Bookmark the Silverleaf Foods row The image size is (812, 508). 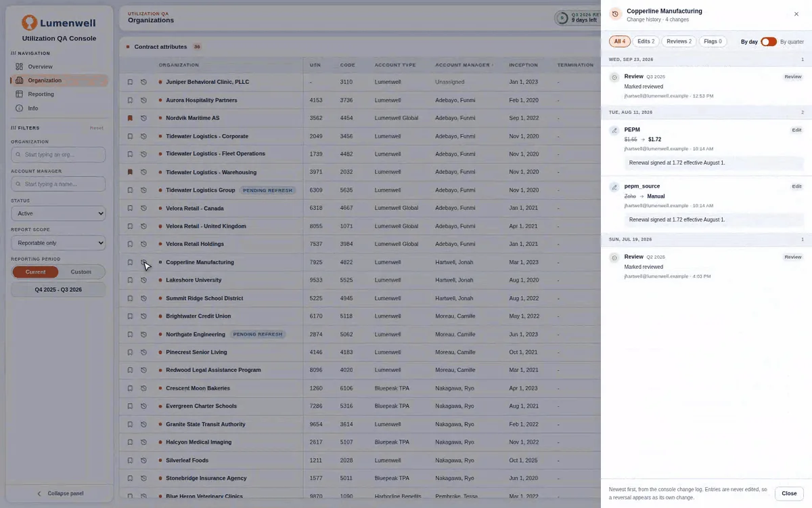[x=130, y=461]
